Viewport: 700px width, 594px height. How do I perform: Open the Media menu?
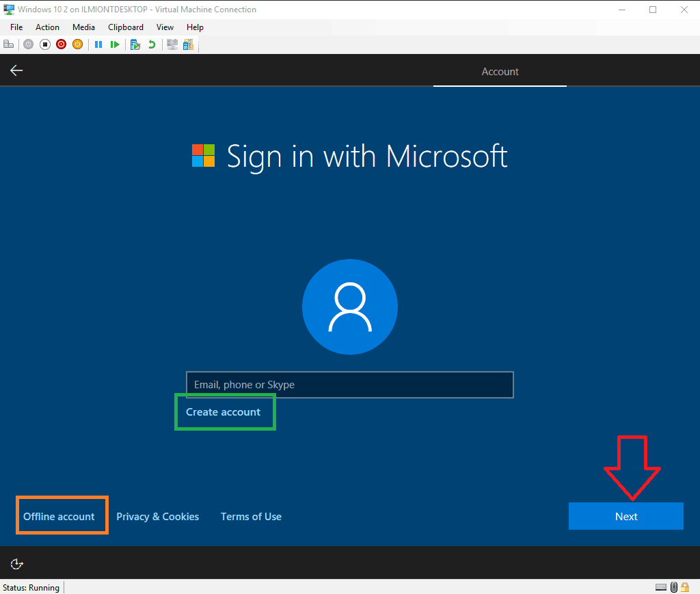point(83,27)
